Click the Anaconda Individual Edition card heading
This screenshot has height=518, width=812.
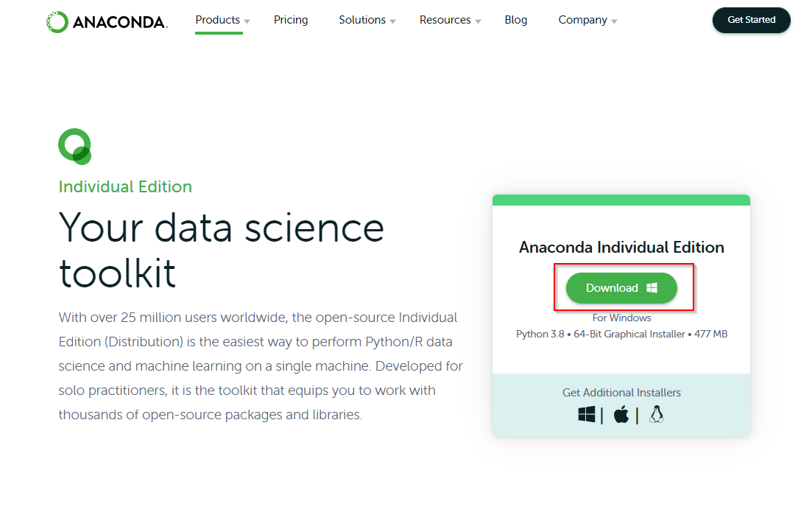click(x=621, y=248)
